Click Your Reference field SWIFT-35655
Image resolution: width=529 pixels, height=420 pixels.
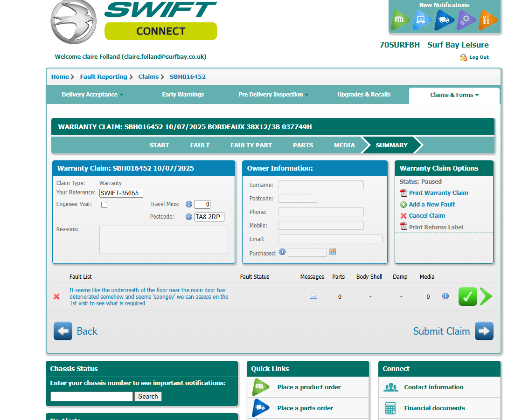click(121, 193)
